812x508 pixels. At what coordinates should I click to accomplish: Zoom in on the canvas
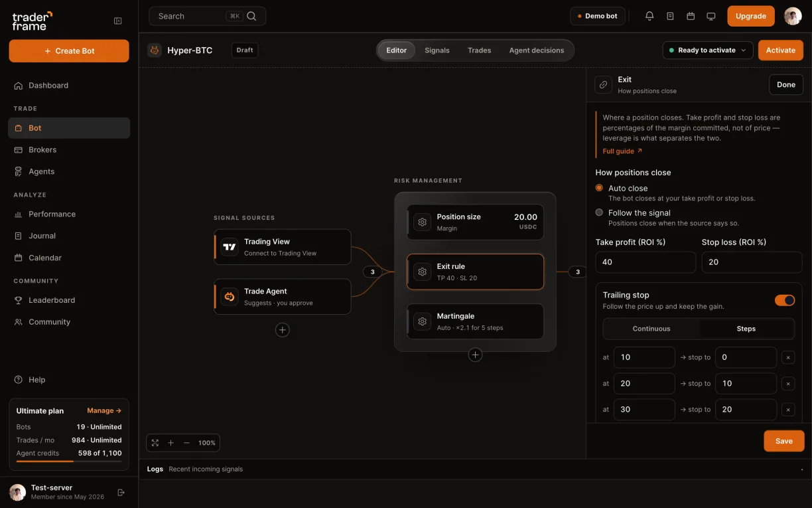click(170, 443)
